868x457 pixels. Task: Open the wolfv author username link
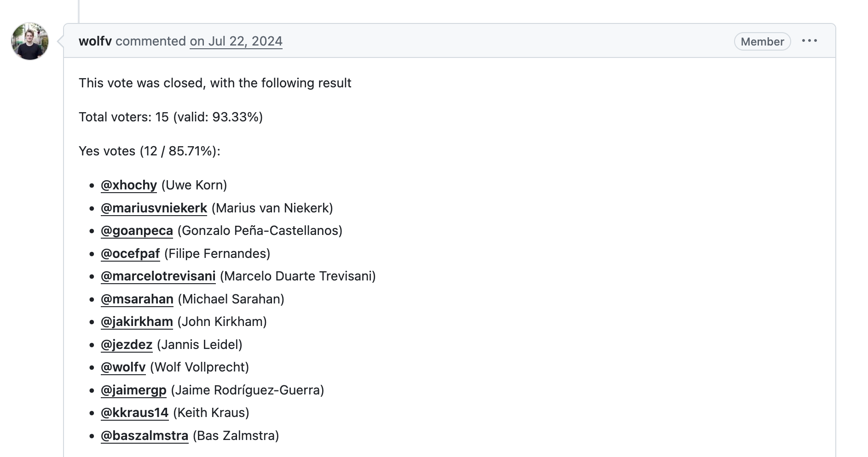pyautogui.click(x=95, y=41)
